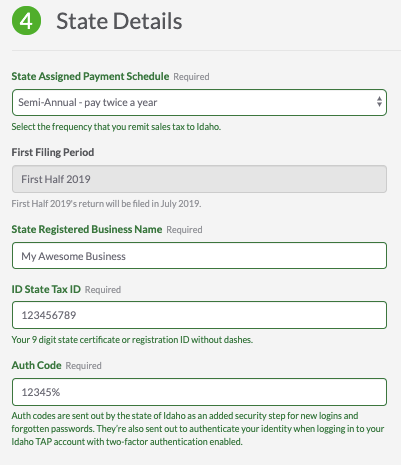Click the remit sales tax to Idaho hint
The width and height of the screenshot is (401, 465).
tap(116, 127)
